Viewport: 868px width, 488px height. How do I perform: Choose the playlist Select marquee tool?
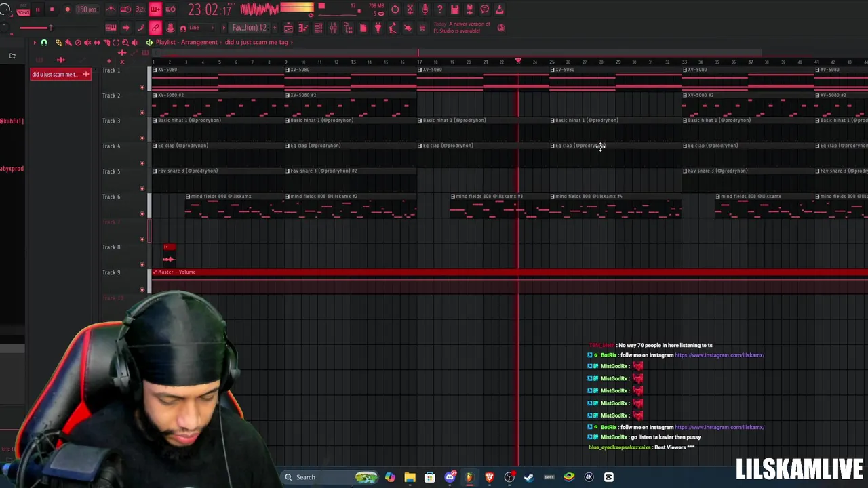click(116, 42)
